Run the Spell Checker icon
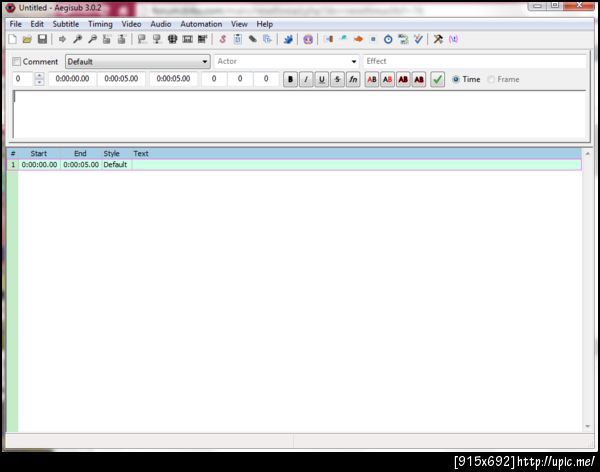Screen dimensions: 600x472 (x=418, y=39)
